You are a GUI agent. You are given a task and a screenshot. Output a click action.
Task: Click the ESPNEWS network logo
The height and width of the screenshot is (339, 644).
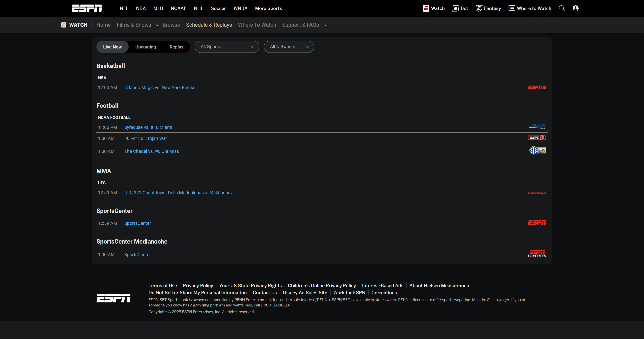coord(537,193)
